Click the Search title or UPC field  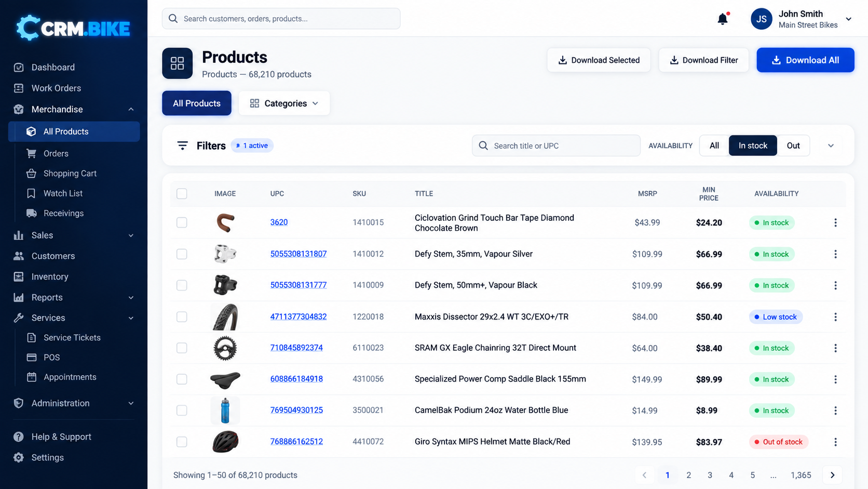556,146
